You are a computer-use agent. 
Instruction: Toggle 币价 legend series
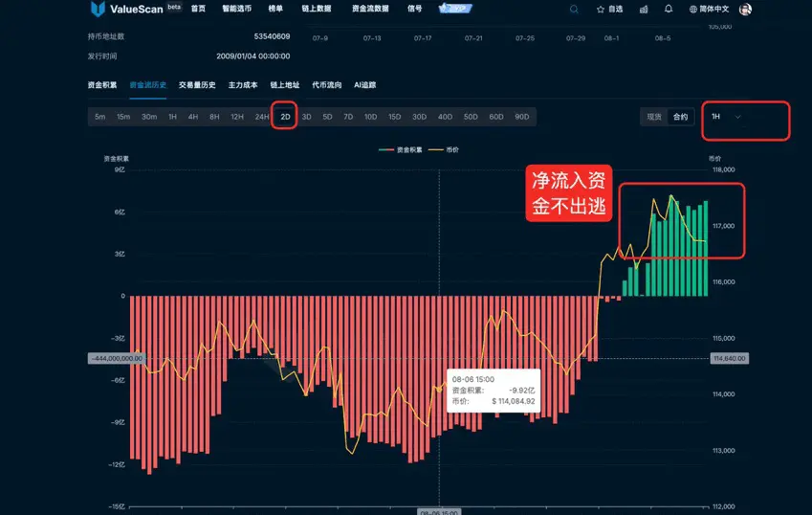tap(444, 149)
